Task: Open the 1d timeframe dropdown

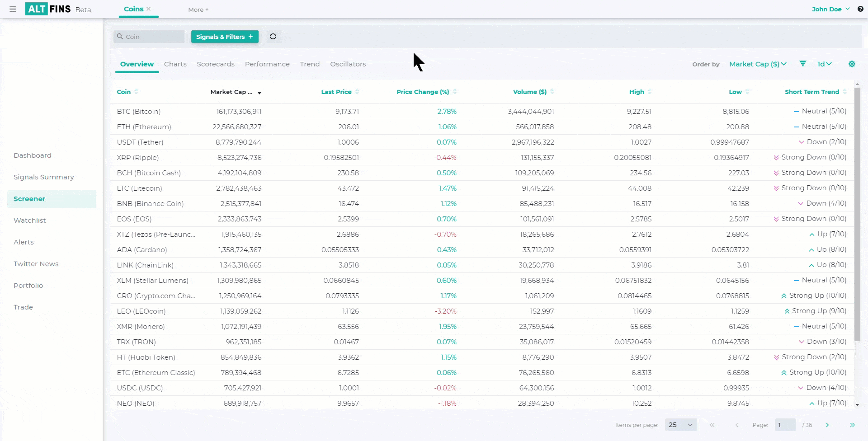Action: [x=825, y=64]
